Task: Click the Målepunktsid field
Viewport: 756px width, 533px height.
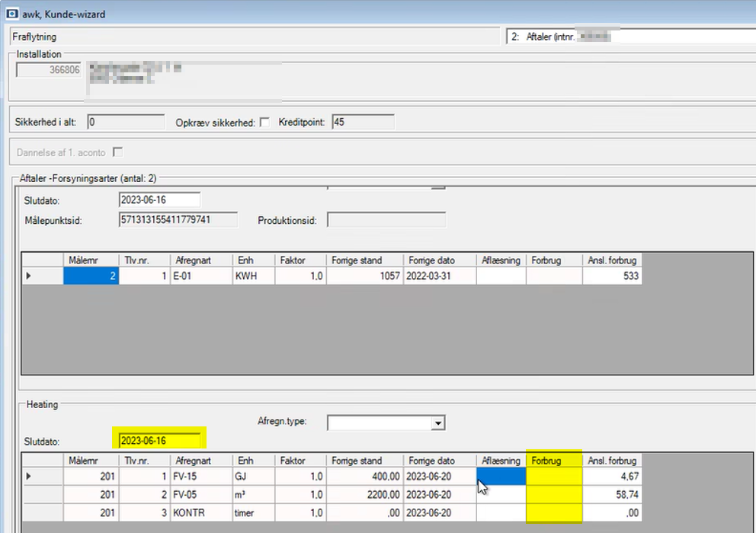Action: coord(178,220)
